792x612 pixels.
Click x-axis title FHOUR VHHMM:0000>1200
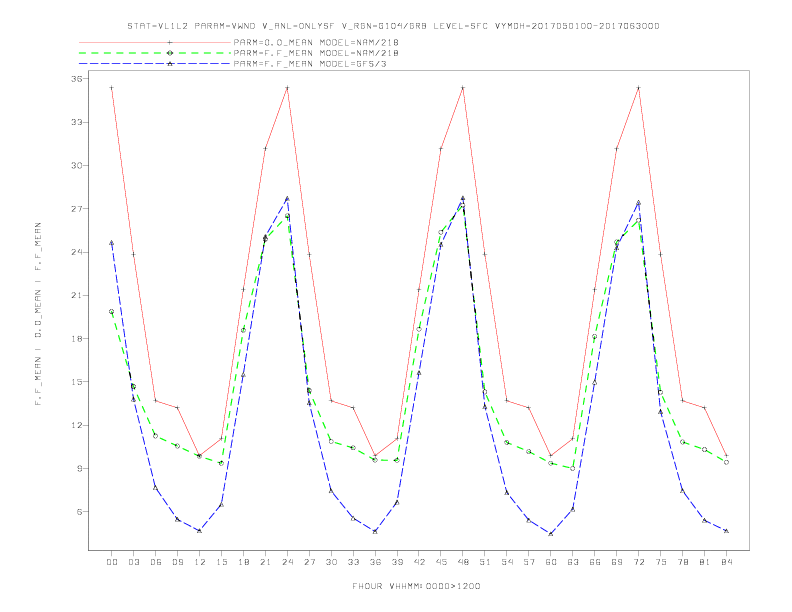(x=416, y=586)
